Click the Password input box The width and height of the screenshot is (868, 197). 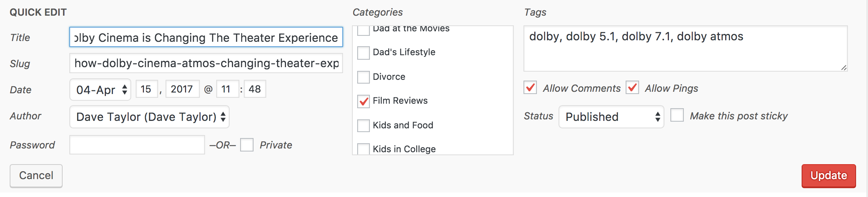[137, 145]
